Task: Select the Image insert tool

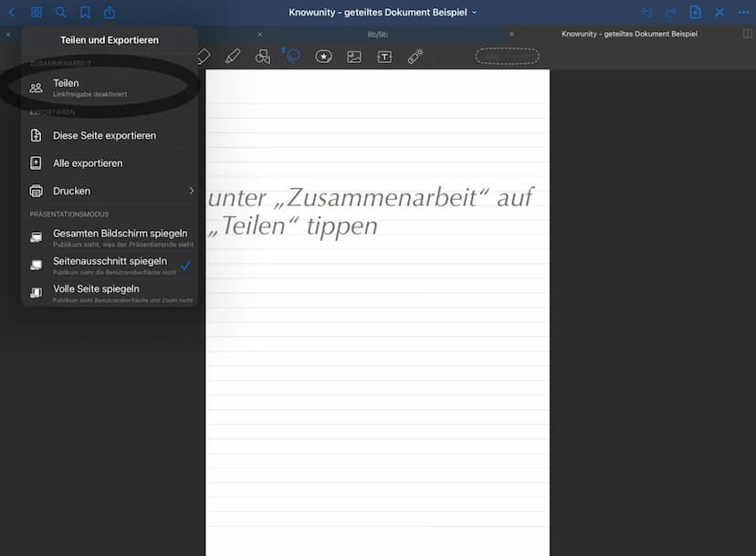Action: coord(354,57)
